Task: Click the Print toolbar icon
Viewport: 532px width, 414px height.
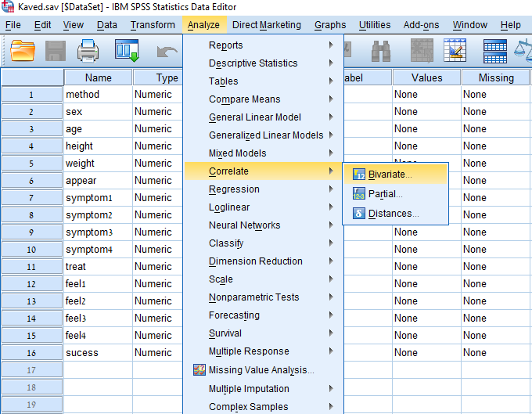Action: (88, 52)
